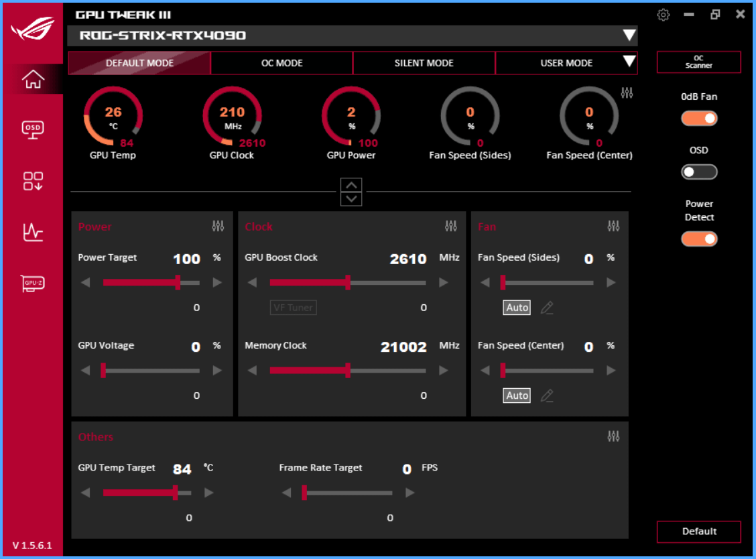
Task: Decrease Fan Speed (Center) with the left arrow
Action: tap(485, 371)
